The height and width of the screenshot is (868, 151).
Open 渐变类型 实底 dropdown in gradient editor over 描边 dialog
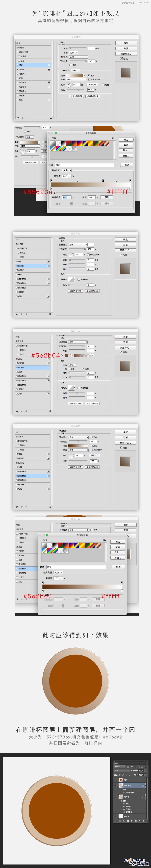pyautogui.click(x=67, y=171)
